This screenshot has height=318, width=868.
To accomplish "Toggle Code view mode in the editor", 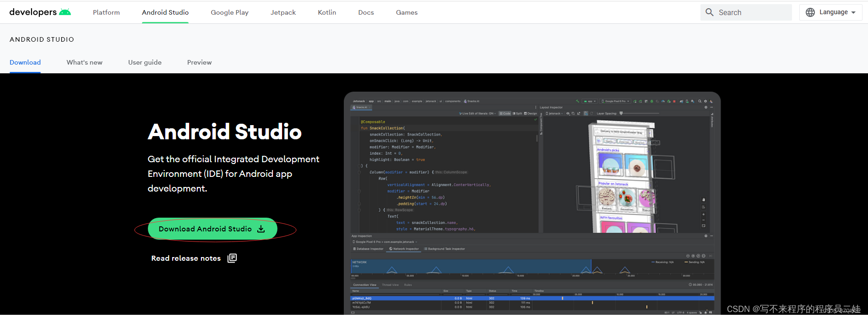I will click(x=505, y=113).
